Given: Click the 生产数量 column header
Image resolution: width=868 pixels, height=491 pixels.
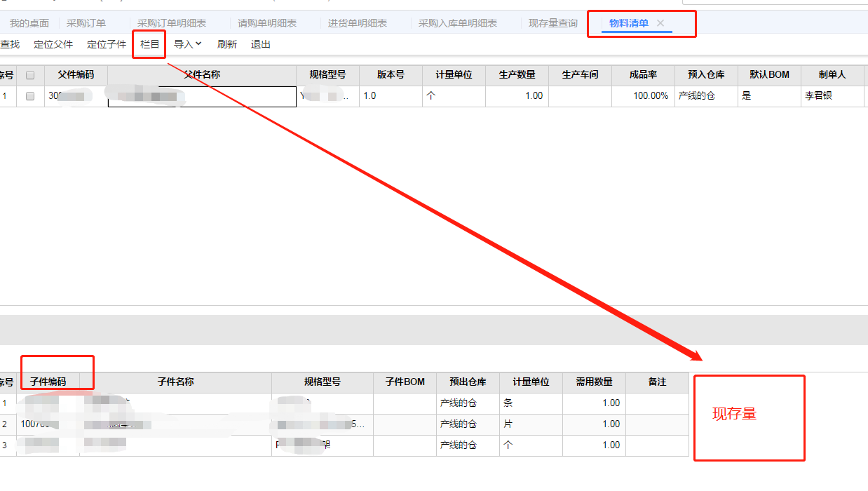Looking at the screenshot, I should point(517,75).
